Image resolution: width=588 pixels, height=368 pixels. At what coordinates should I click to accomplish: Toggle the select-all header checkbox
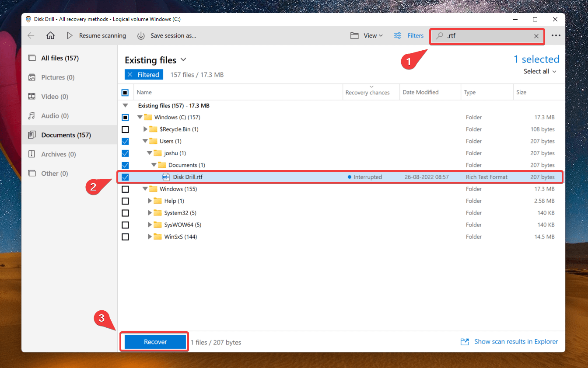pyautogui.click(x=125, y=93)
